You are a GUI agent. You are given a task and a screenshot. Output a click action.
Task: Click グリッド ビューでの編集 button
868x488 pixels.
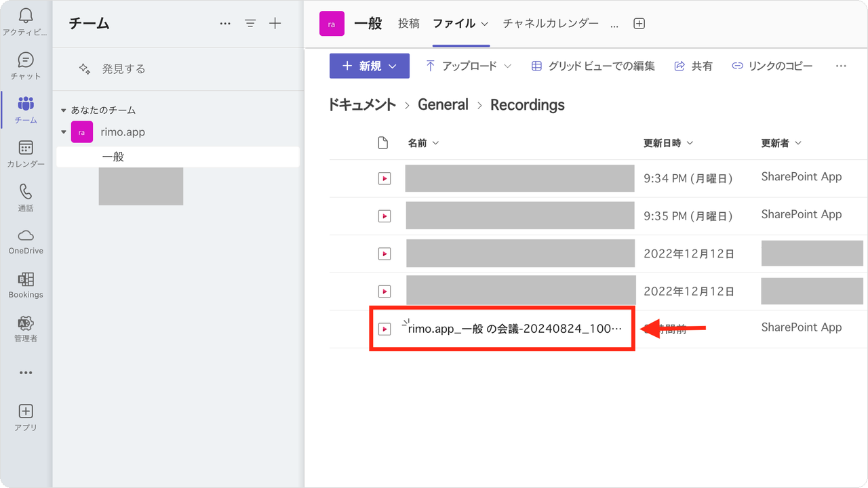(x=593, y=66)
